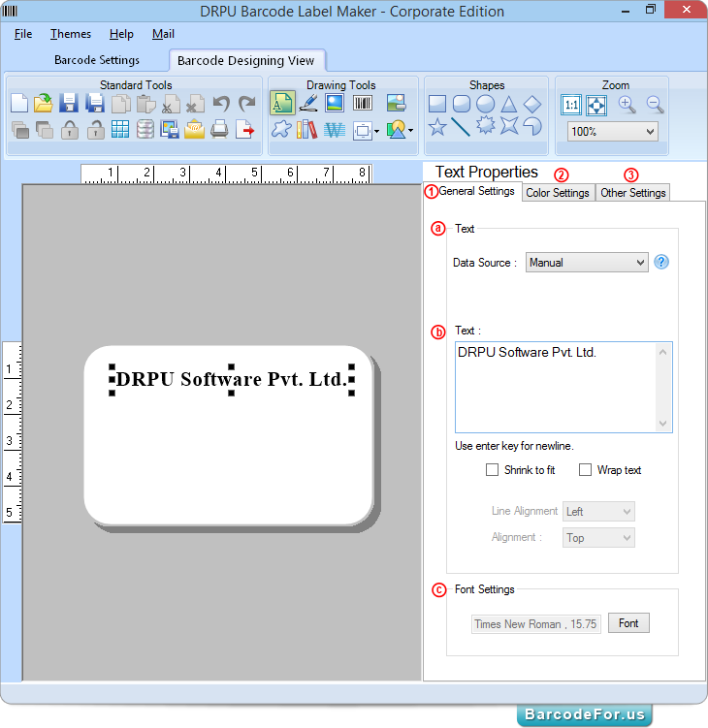Open the Data Source Manual dropdown
The width and height of the screenshot is (708, 728).
click(587, 263)
